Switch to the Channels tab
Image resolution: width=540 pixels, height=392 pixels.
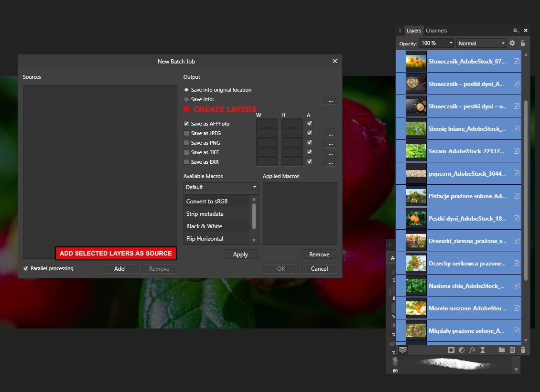[x=436, y=31]
